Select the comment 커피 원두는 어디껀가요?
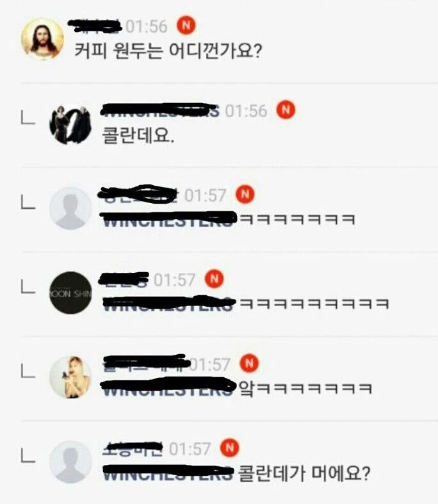This screenshot has height=504, width=438. click(168, 51)
